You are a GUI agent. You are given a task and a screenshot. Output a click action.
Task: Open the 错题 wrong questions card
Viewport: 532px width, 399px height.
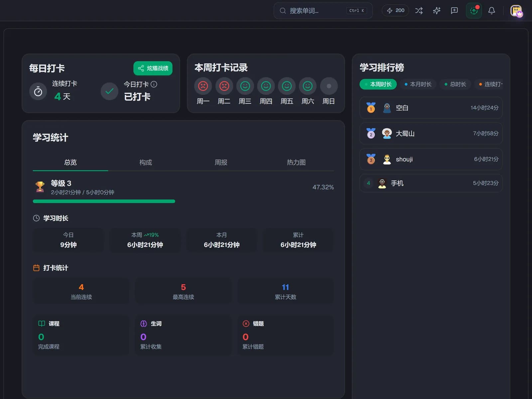click(x=285, y=335)
